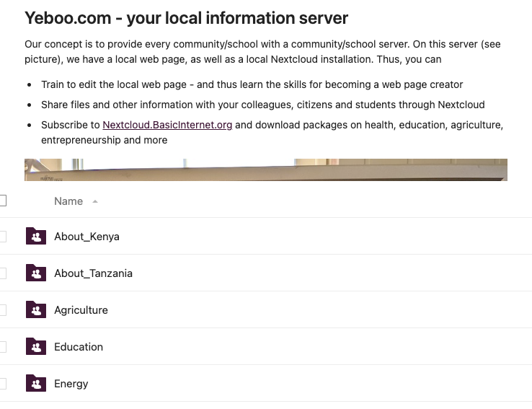Click the About_Tanzania folder name

click(93, 273)
